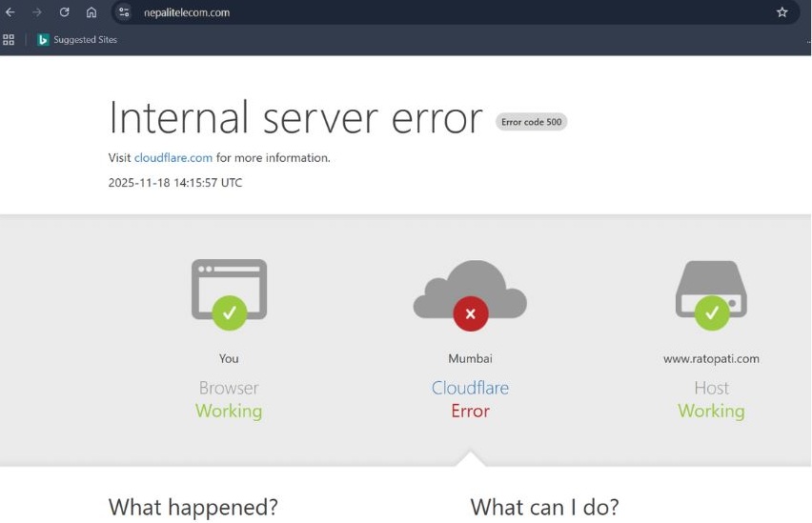Click the cloudflare.com link

(x=173, y=158)
